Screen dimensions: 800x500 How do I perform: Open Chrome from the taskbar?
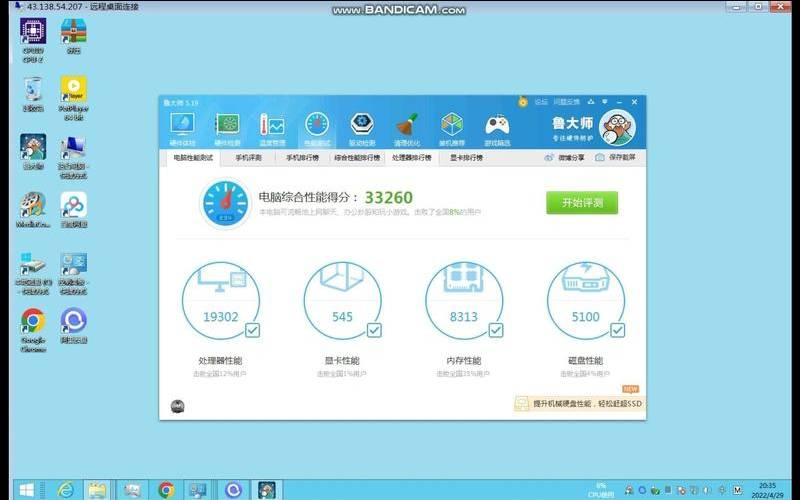tap(166, 490)
